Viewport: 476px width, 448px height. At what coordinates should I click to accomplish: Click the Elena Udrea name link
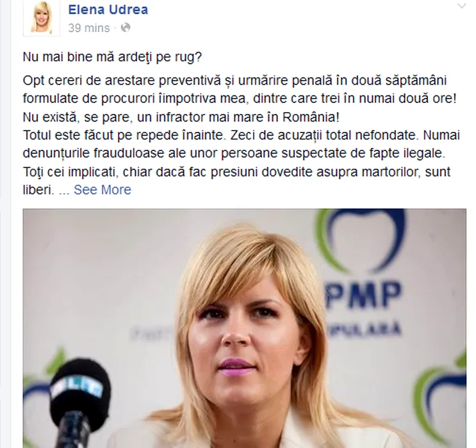point(108,10)
